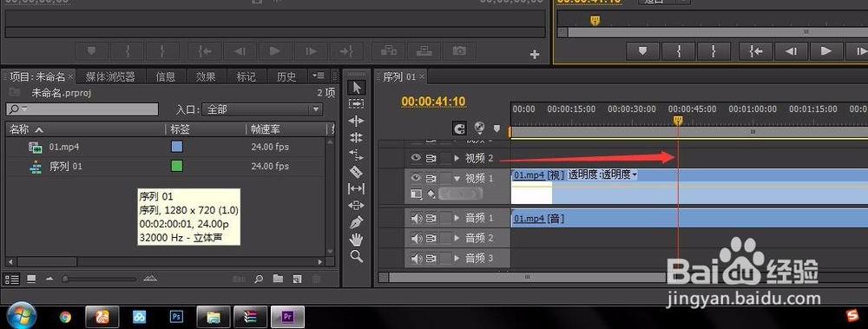Select the Slip tool
This screenshot has width=868, height=329.
click(x=357, y=189)
